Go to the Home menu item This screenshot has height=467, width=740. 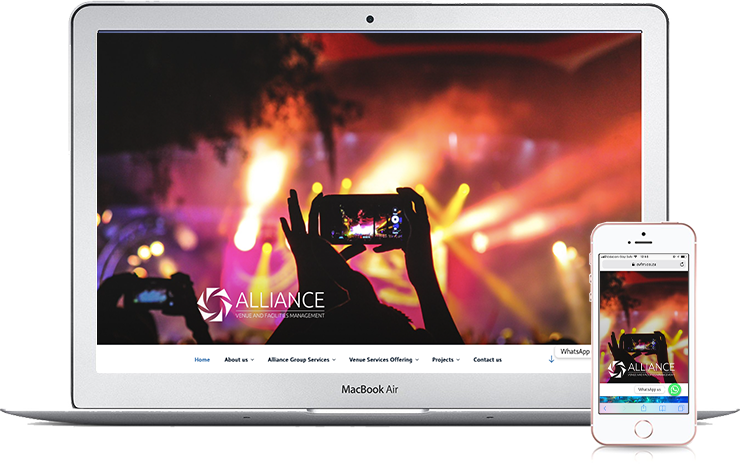pyautogui.click(x=202, y=359)
